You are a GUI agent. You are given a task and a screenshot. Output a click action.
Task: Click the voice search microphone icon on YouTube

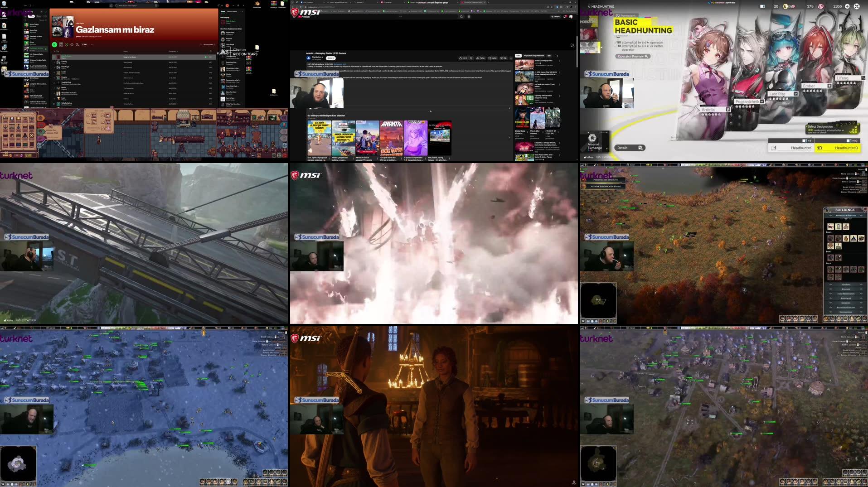pyautogui.click(x=470, y=16)
